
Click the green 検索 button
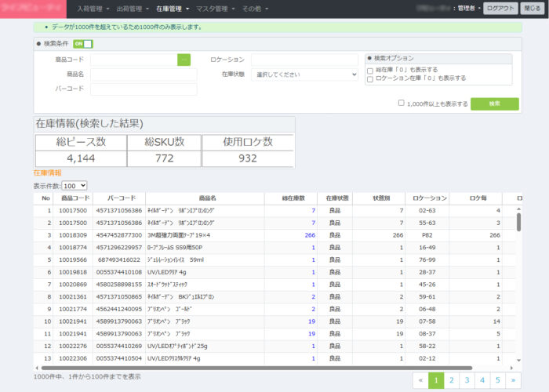point(494,103)
